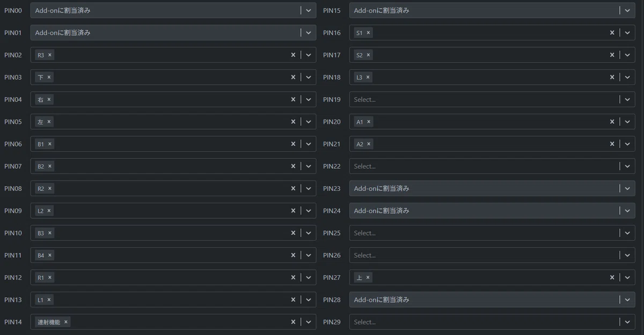Clear all values in PIN06 field
The height and width of the screenshot is (335, 644).
(293, 144)
